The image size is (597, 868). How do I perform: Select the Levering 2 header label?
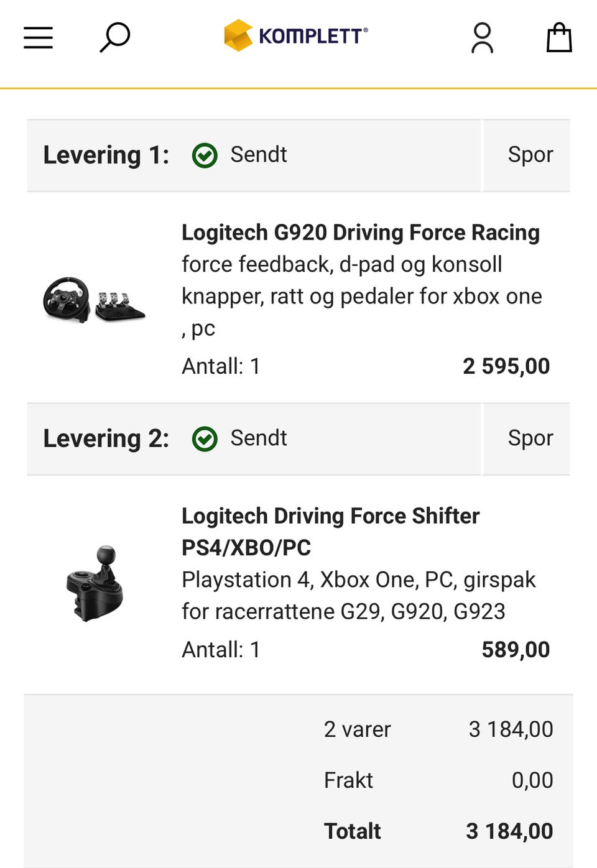(x=106, y=439)
